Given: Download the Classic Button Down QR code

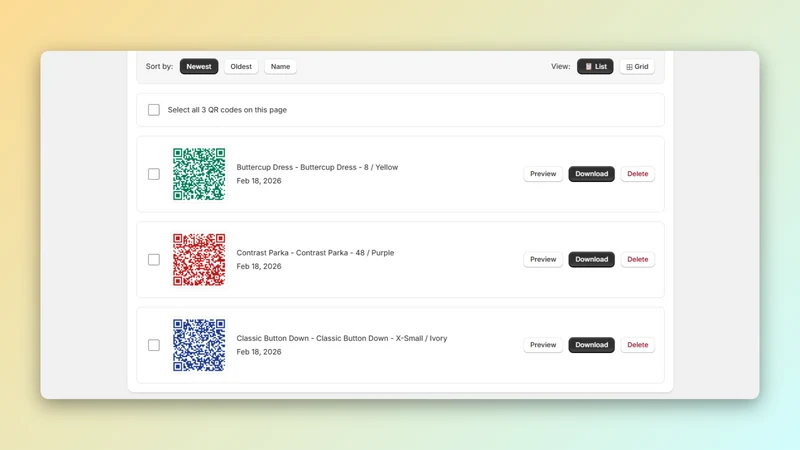Looking at the screenshot, I should coord(592,345).
